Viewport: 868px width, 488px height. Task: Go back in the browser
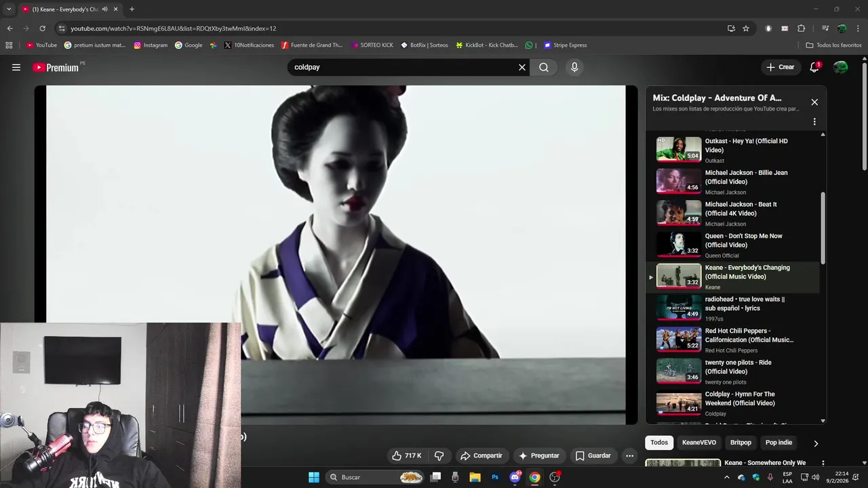(x=9, y=28)
